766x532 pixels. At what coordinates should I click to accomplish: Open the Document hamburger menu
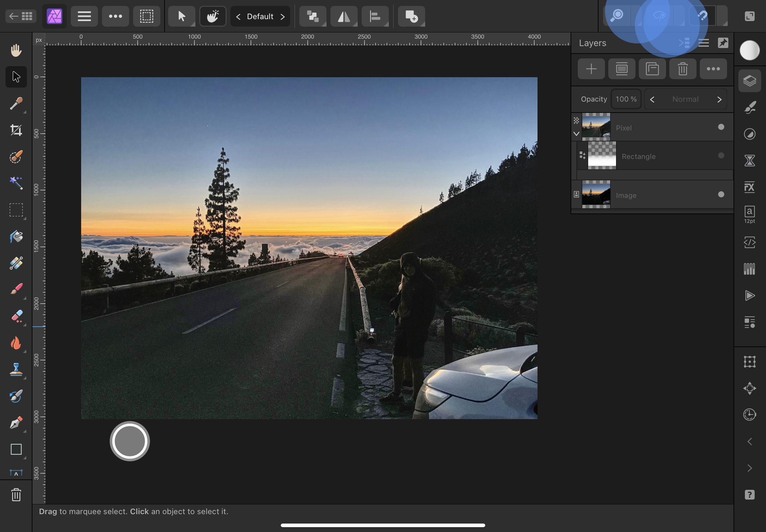pos(84,16)
